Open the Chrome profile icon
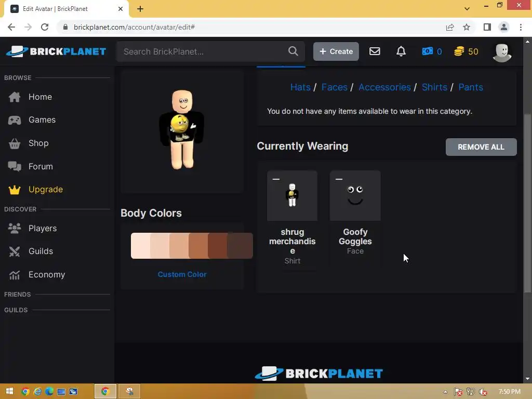 [x=504, y=27]
